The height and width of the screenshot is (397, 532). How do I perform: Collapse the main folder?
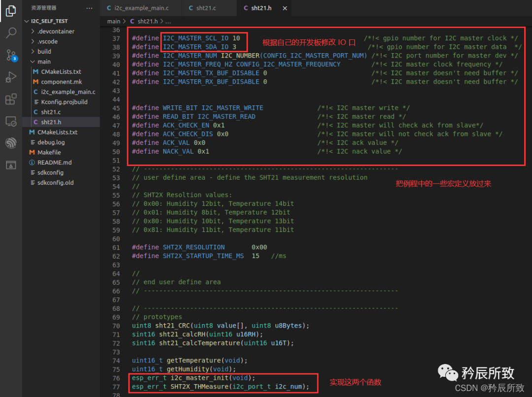tap(44, 62)
